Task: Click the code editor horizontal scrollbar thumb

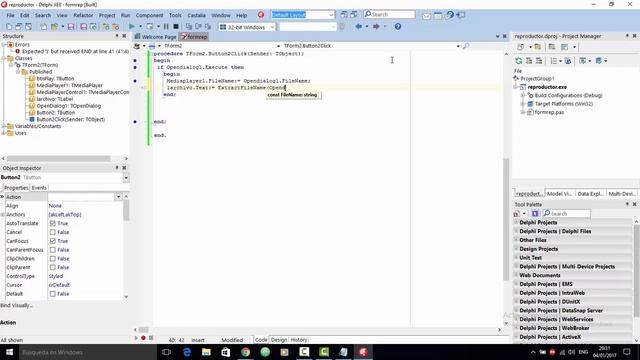Action: [x=143, y=329]
